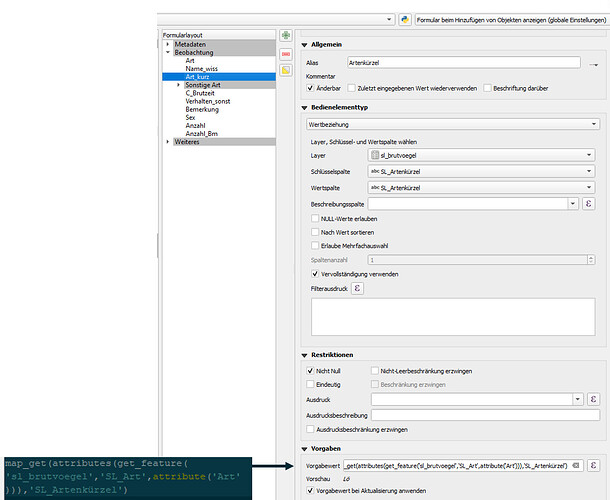610x500 pixels.
Task: Click the Vorgabewert expression field
Action: tap(463, 465)
